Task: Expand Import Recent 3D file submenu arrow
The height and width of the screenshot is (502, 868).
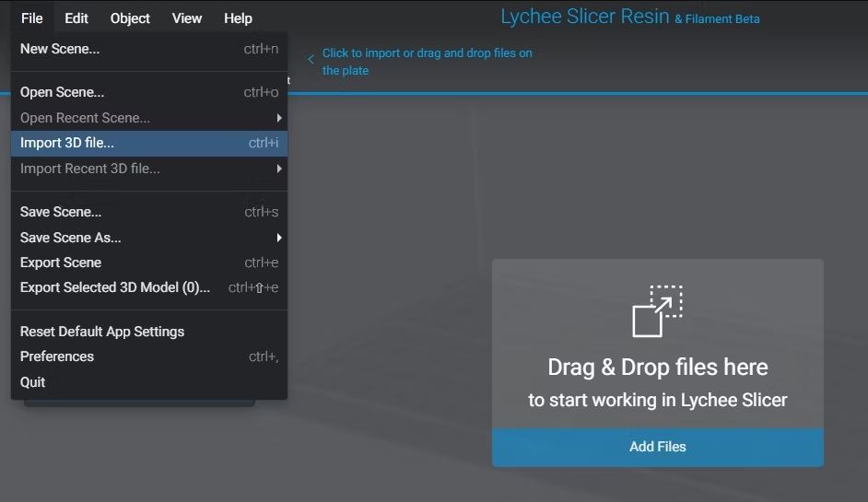Action: point(279,169)
